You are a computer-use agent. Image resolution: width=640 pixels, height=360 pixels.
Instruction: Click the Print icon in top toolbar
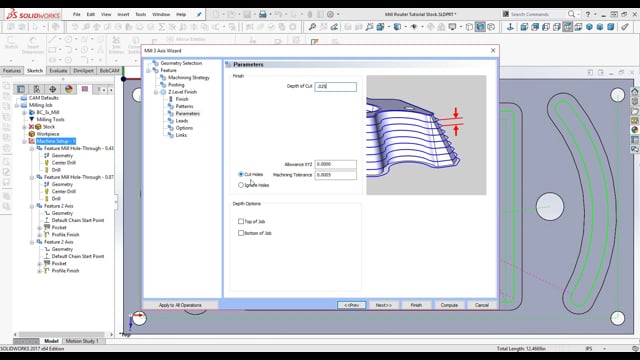262,14
